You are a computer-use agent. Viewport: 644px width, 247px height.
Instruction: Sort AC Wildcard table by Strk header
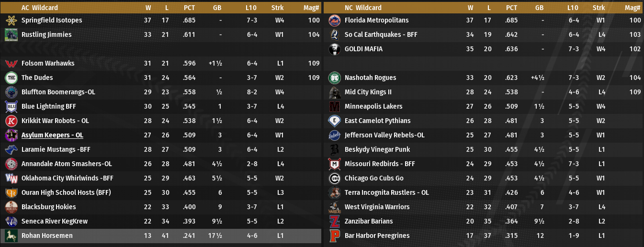(277, 8)
